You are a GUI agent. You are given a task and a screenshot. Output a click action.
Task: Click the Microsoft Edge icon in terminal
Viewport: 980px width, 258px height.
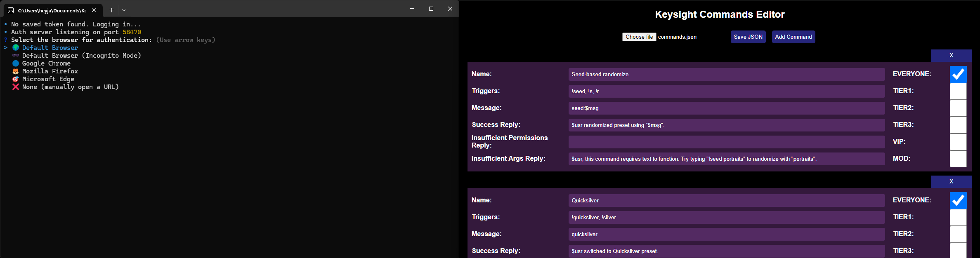tap(16, 79)
